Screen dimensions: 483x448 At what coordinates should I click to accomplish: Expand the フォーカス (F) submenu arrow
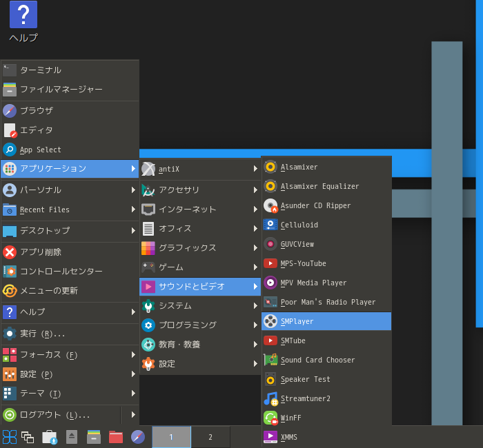[x=133, y=355]
